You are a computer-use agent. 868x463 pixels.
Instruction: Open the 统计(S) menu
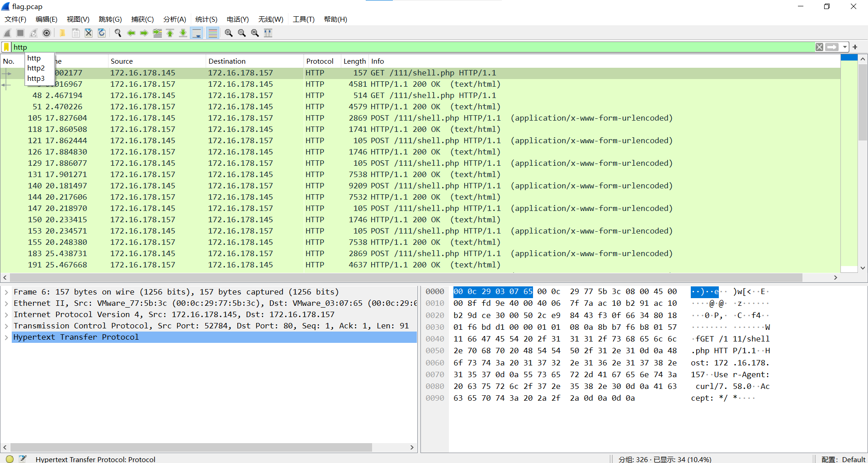tap(206, 19)
